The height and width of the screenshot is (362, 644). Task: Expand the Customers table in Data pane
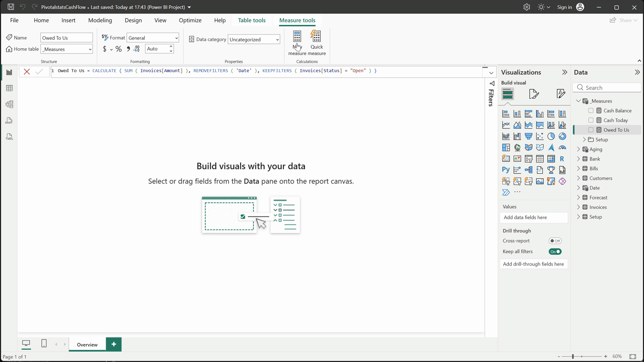pyautogui.click(x=578, y=178)
